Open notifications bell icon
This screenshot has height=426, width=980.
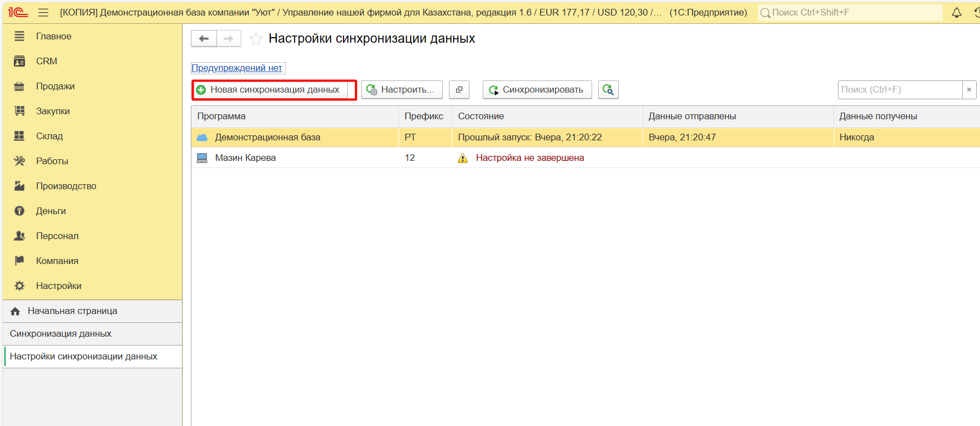point(957,13)
